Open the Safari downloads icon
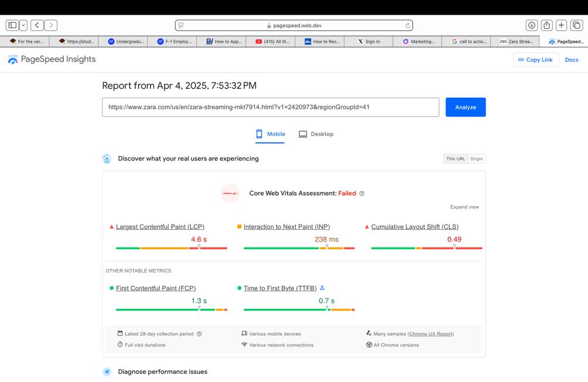Screen dimensions: 588x382 click(x=531, y=25)
